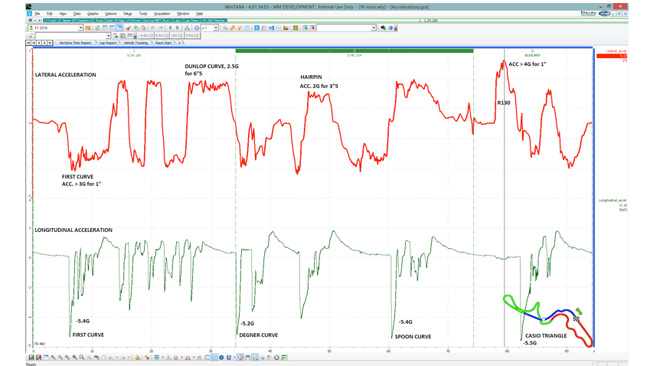Click the blue left arrow toolbar icon
This screenshot has width=650, height=366.
170,28
